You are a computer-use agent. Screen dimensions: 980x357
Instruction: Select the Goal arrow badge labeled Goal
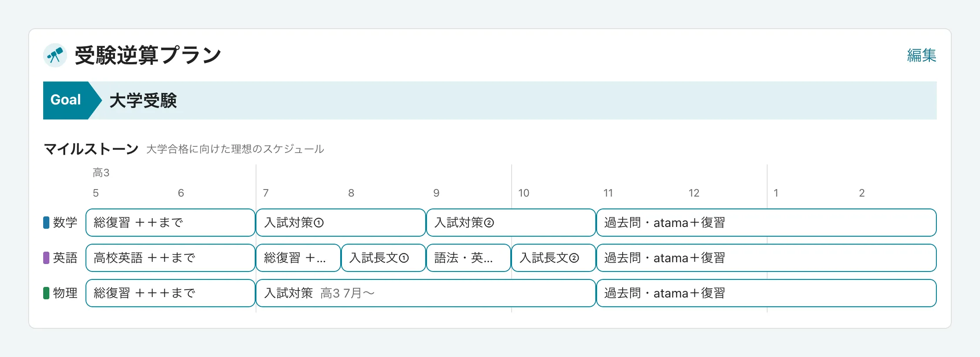[67, 100]
